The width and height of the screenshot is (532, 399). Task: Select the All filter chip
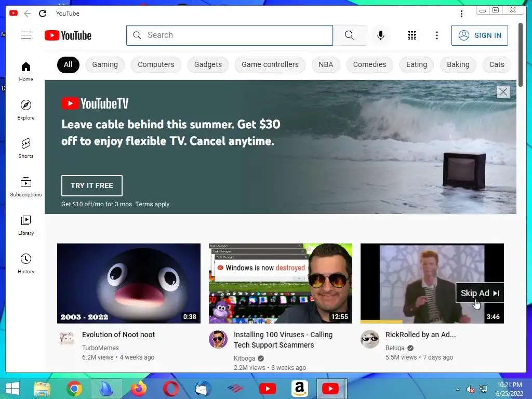68,65
